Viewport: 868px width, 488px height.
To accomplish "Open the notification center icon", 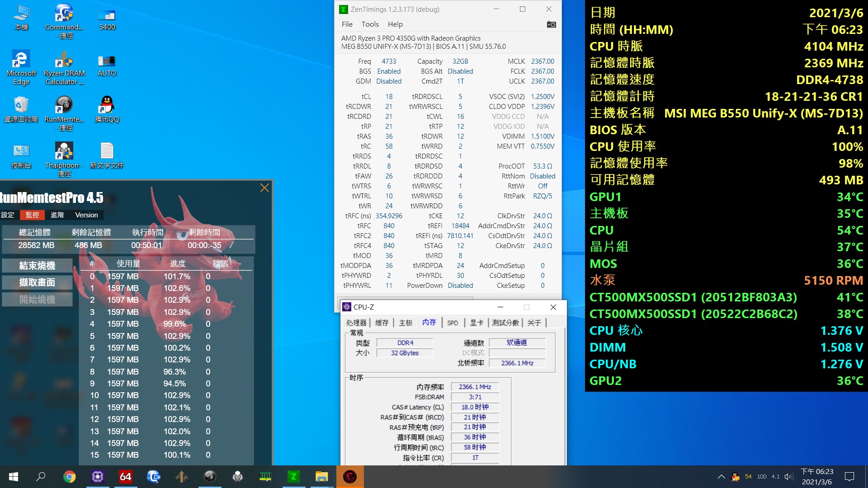I will pos(849,477).
